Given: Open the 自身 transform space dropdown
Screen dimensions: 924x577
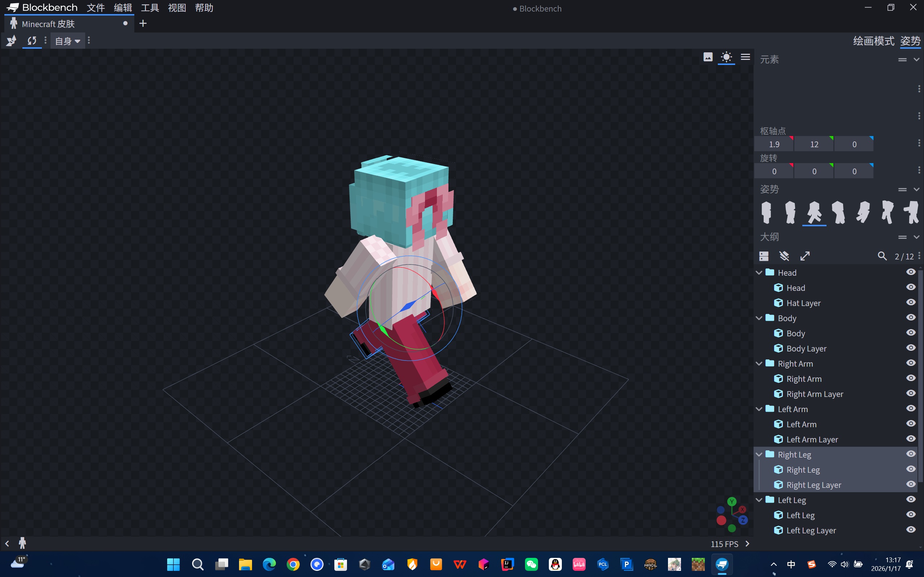Looking at the screenshot, I should 68,41.
